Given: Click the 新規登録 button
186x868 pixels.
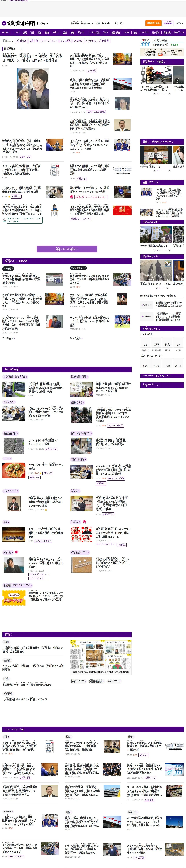Looking at the screenshot, I should [x=168, y=23].
